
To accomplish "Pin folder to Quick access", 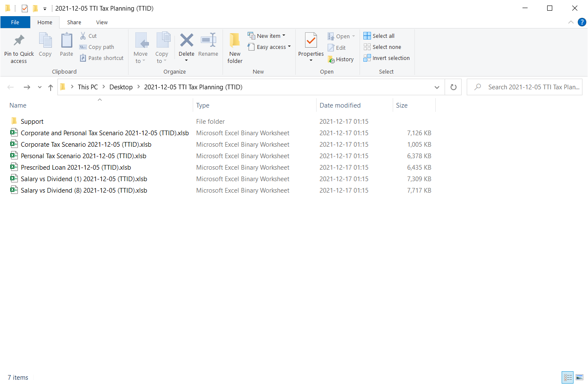I will (19, 48).
